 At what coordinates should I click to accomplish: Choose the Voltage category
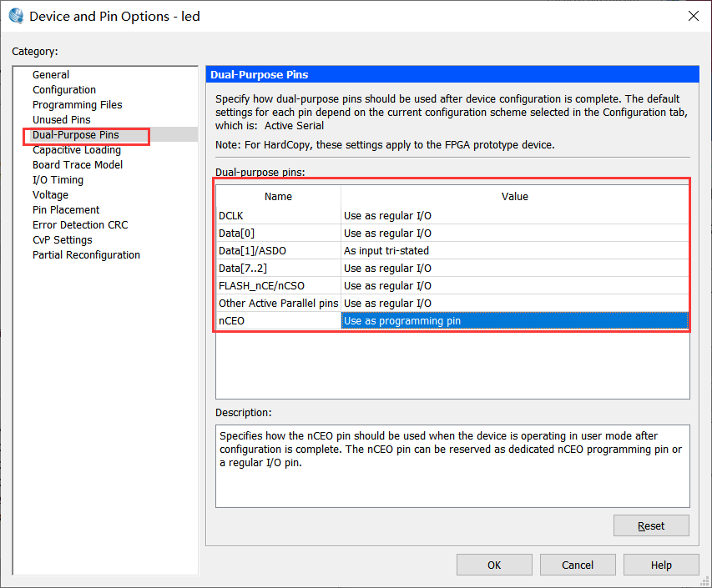(50, 195)
